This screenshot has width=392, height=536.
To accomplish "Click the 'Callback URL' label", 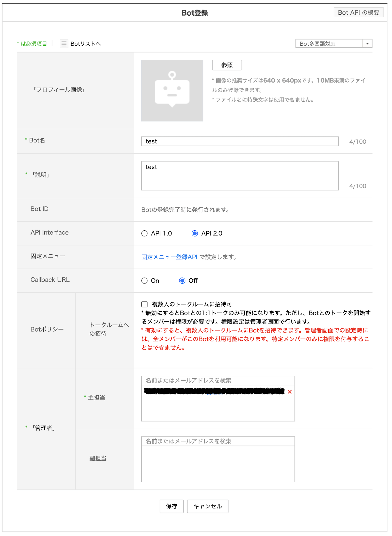I will point(50,280).
